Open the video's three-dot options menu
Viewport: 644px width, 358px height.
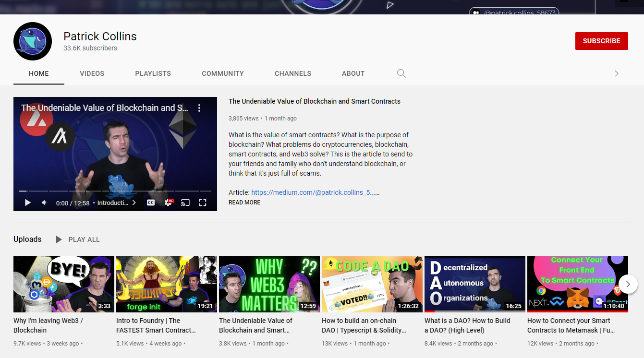[x=199, y=108]
